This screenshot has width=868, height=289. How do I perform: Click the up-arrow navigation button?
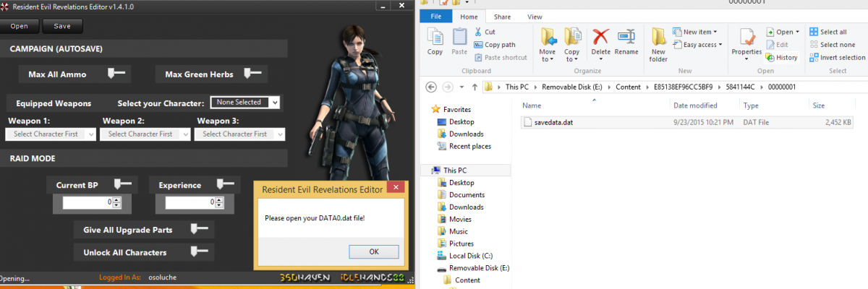tap(475, 87)
